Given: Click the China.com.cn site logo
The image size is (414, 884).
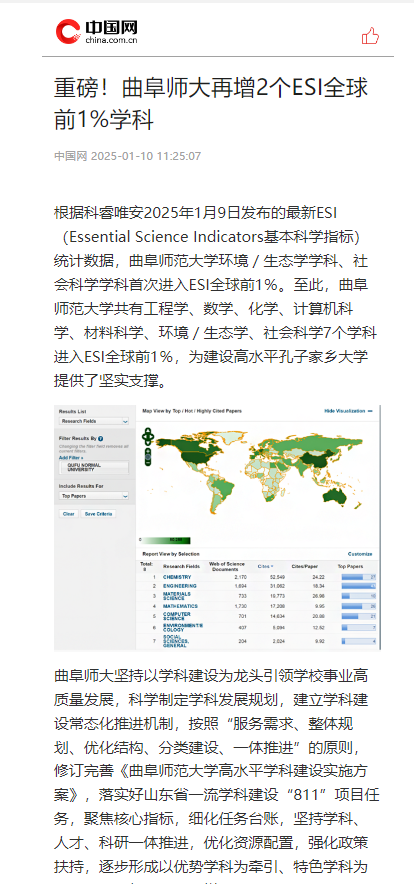Looking at the screenshot, I should (96, 30).
